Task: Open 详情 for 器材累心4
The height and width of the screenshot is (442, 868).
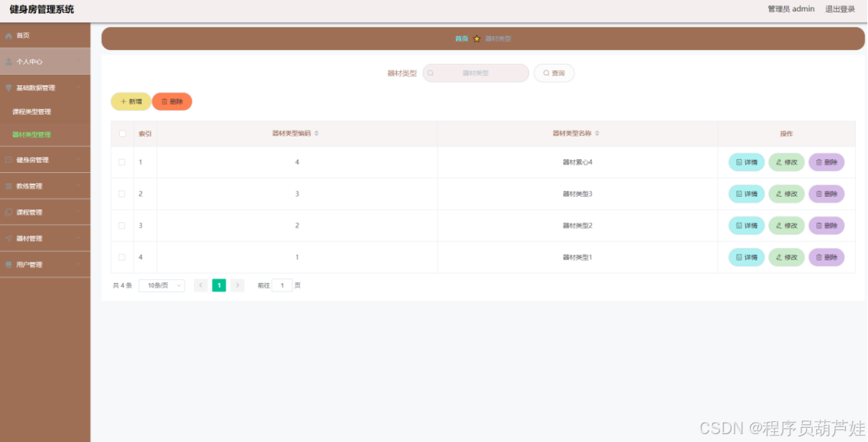Action: (747, 162)
